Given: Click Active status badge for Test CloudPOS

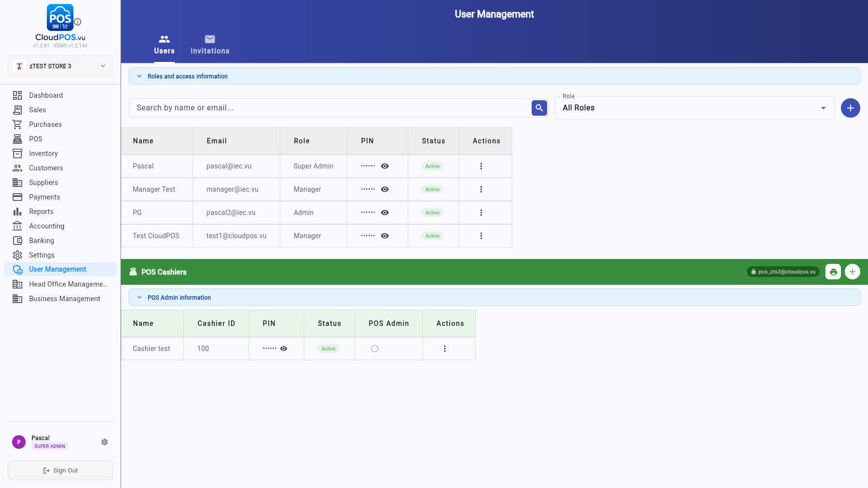Looking at the screenshot, I should point(432,236).
